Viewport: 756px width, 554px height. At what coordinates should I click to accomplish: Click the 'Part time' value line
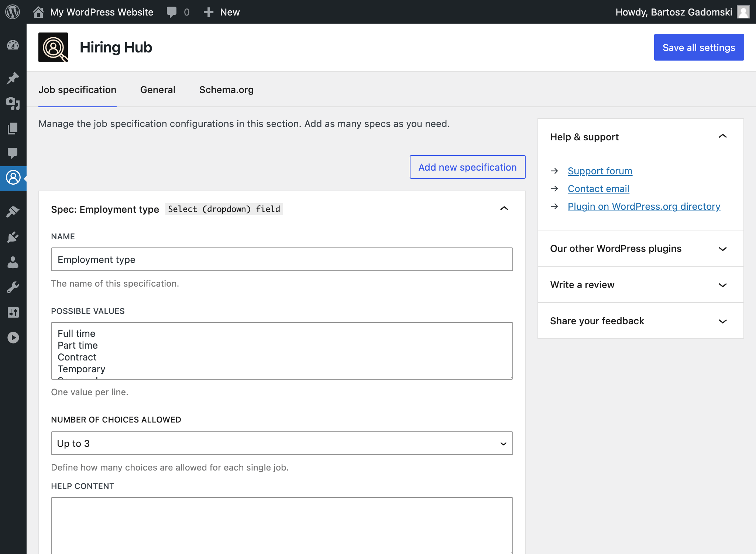(x=78, y=345)
